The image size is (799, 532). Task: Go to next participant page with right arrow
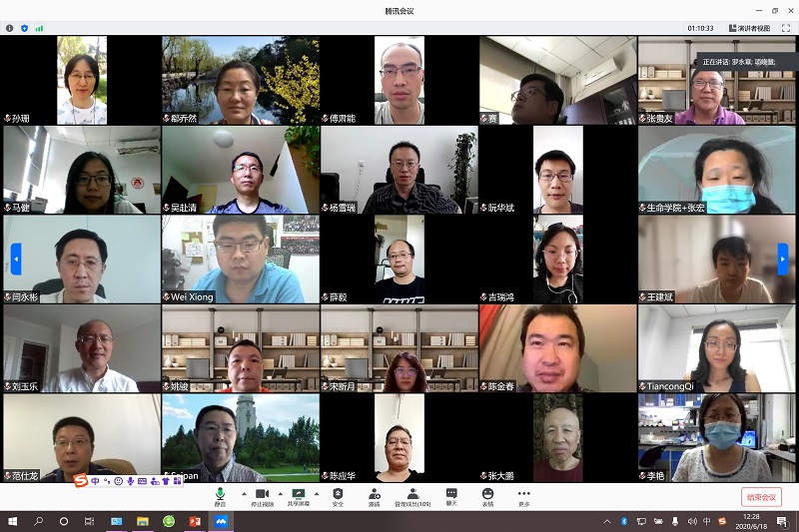[x=783, y=259]
